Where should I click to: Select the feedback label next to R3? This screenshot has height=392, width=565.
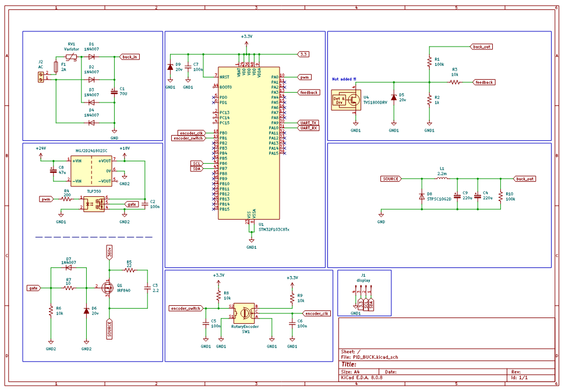pos(484,83)
